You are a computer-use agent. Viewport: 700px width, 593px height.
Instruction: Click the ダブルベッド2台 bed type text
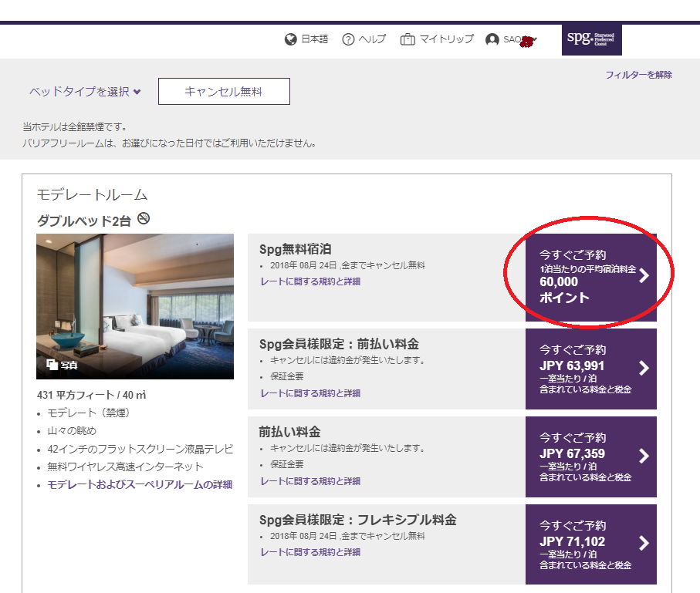tap(84, 221)
